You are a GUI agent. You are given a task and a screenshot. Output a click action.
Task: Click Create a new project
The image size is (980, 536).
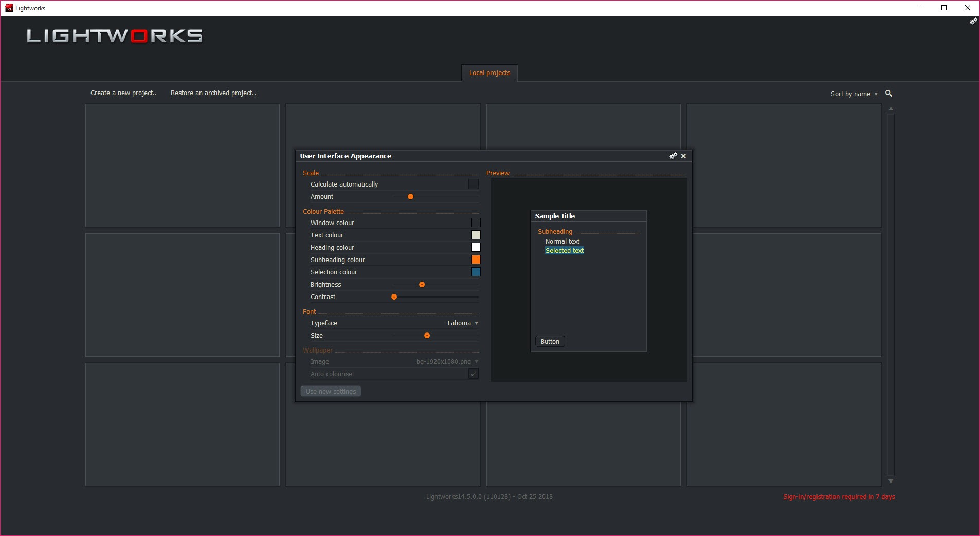(x=123, y=93)
